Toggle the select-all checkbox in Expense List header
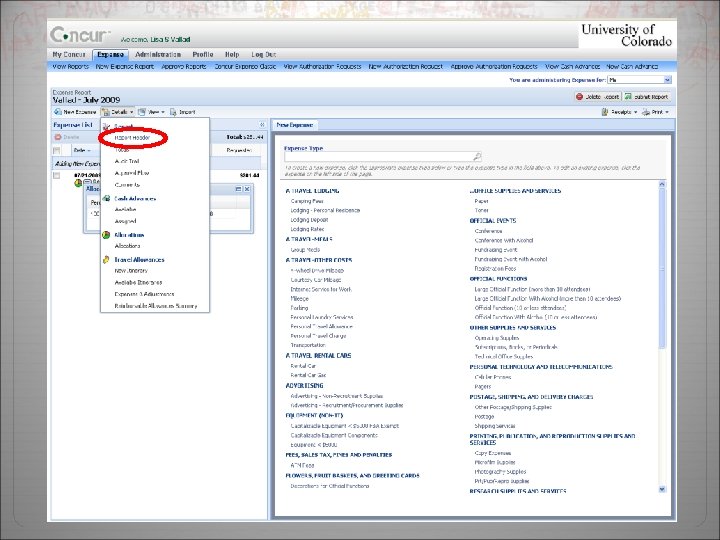The height and width of the screenshot is (540, 720). click(x=57, y=151)
